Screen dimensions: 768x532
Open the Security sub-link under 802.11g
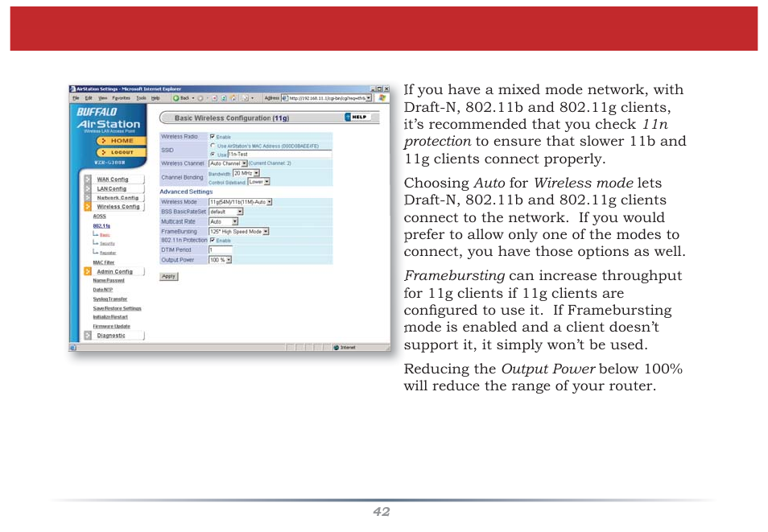click(x=107, y=244)
